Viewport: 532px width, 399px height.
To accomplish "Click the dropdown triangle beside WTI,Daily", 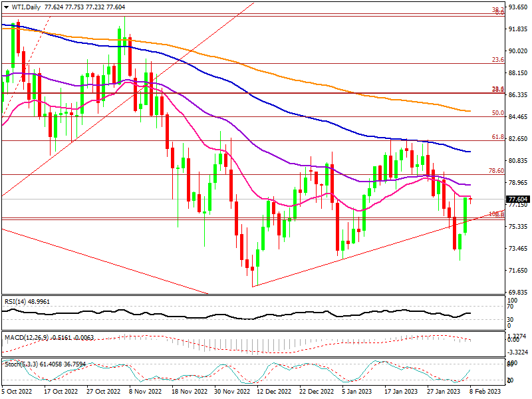I will click(x=5, y=7).
